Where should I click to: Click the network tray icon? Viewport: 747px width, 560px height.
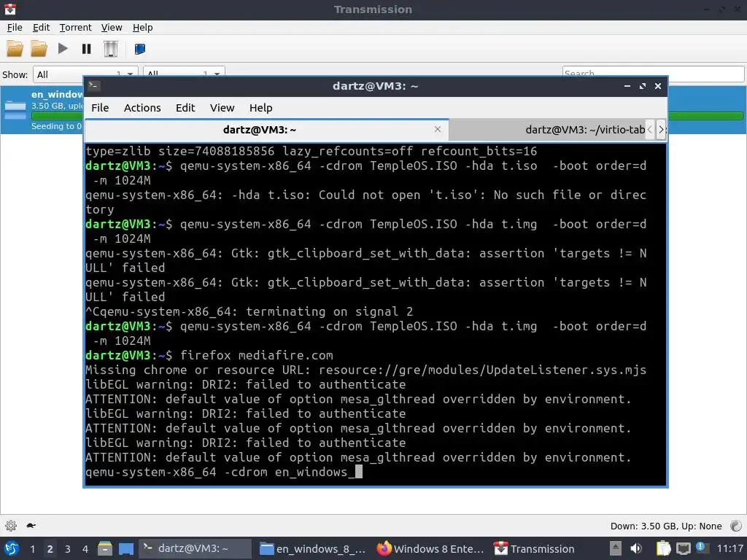[x=683, y=549]
